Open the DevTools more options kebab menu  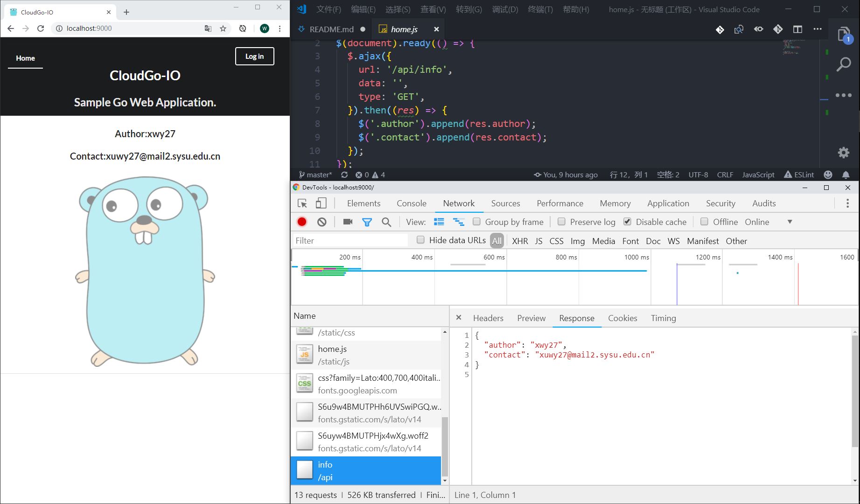tap(848, 203)
